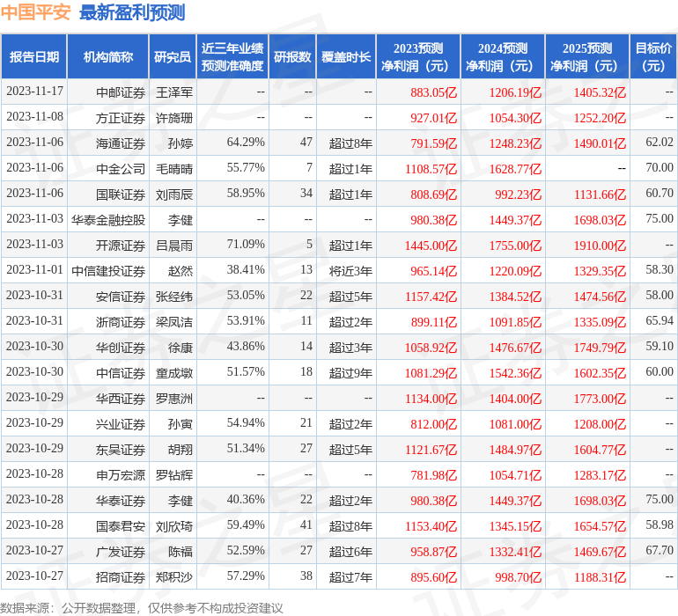This screenshot has height=616, width=678.
Task: Click the 2023预测净利润 column header
Action: point(418,56)
